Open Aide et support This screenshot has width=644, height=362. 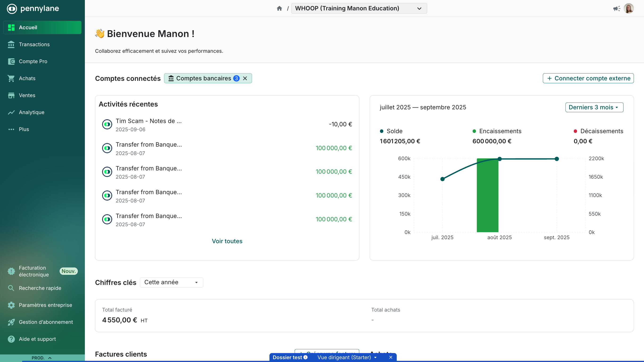[37, 339]
